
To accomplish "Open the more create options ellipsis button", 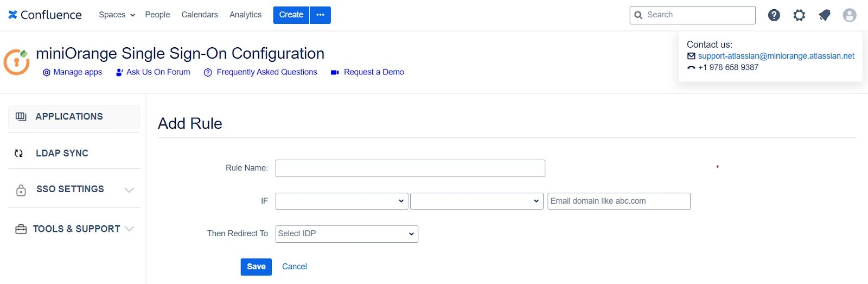I will pyautogui.click(x=321, y=15).
